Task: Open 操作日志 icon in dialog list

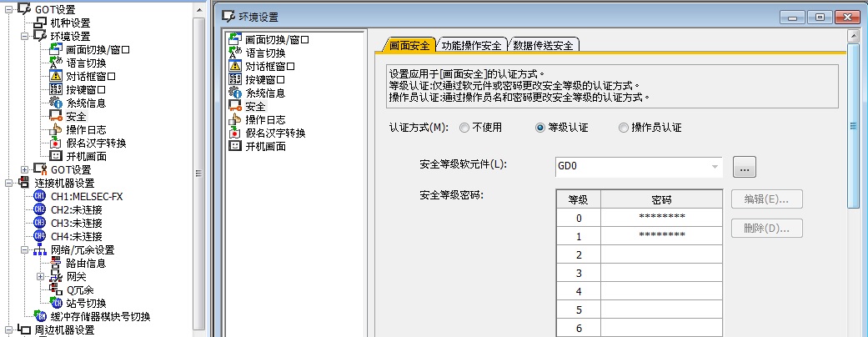Action: (234, 119)
